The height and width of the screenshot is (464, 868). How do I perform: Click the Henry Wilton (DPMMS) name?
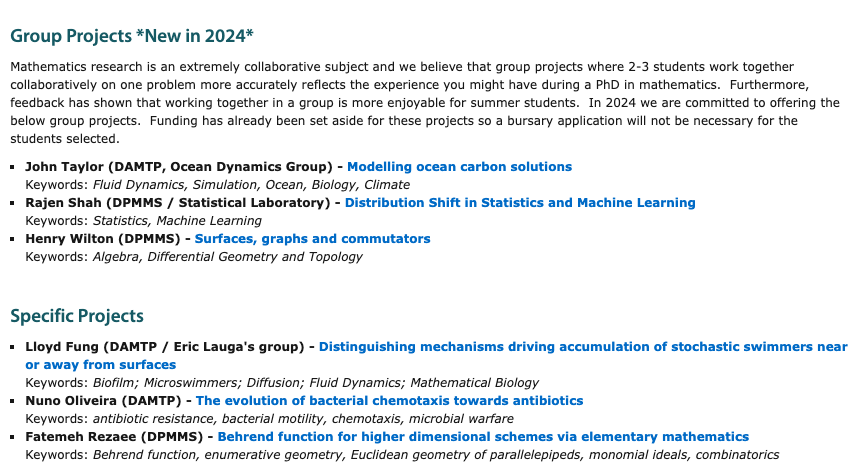[102, 239]
